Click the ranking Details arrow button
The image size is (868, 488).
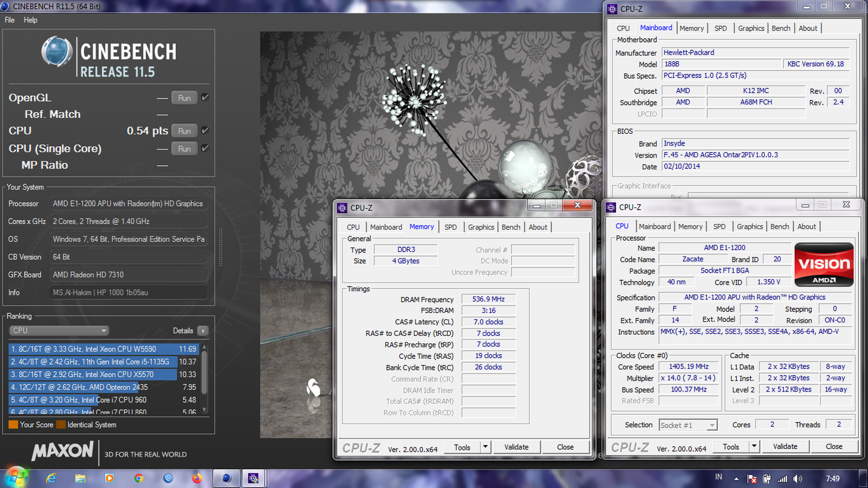tap(203, 331)
